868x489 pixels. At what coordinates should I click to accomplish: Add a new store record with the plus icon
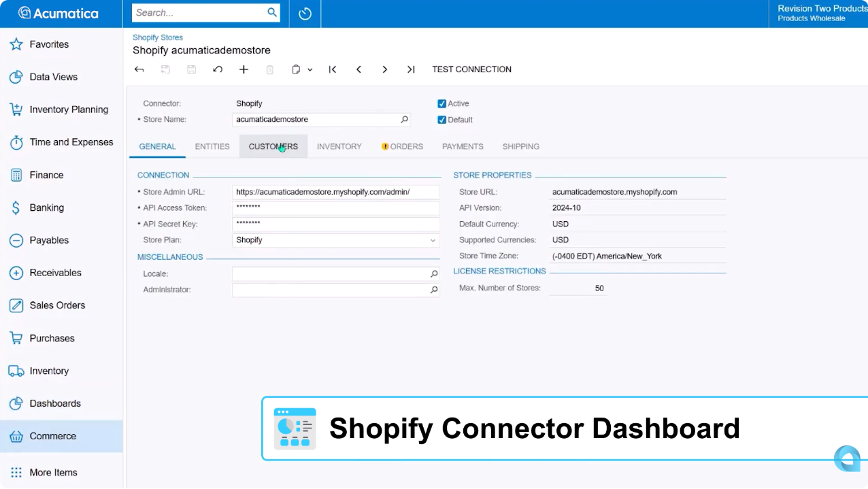[x=244, y=69]
